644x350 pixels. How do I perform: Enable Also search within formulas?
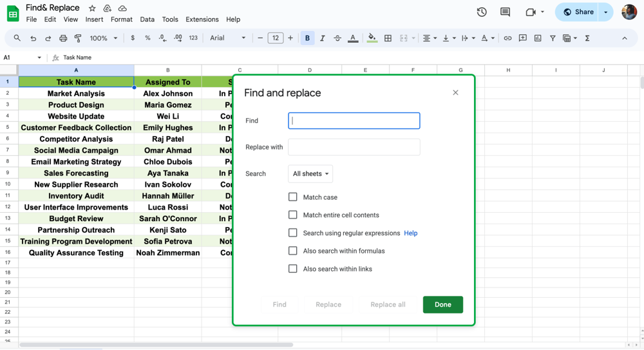[293, 251]
